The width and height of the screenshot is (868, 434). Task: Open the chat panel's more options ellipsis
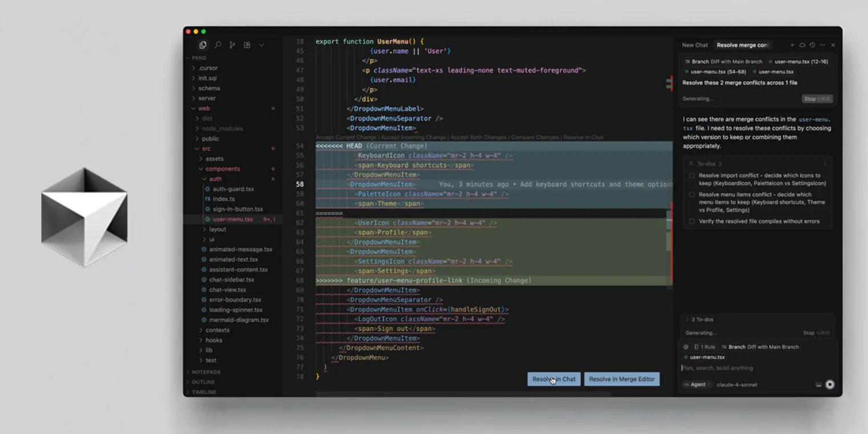click(822, 45)
